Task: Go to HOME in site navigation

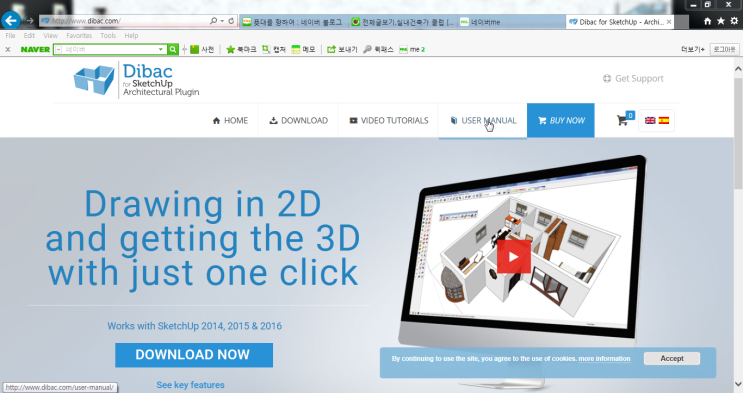Action: (x=230, y=120)
